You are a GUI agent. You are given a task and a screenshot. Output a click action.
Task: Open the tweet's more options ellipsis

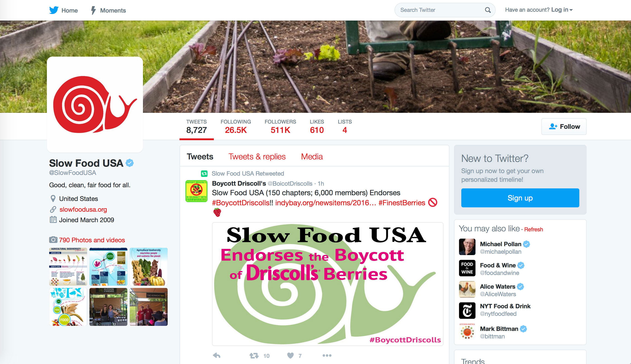327,356
